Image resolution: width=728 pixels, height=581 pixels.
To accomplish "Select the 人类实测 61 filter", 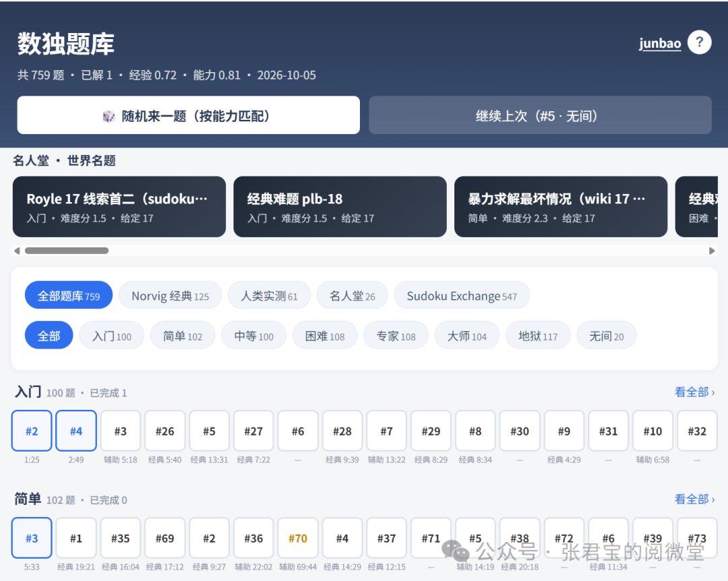I will [x=269, y=295].
